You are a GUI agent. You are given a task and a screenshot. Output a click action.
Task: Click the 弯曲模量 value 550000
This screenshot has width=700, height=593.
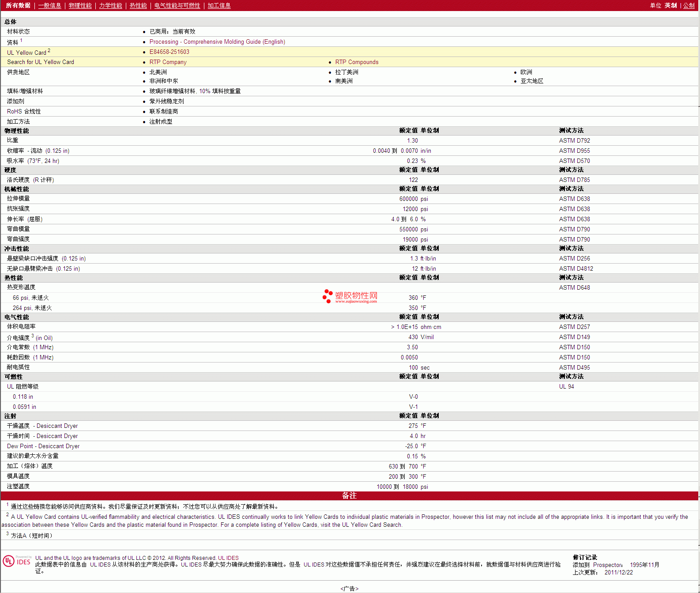click(408, 229)
